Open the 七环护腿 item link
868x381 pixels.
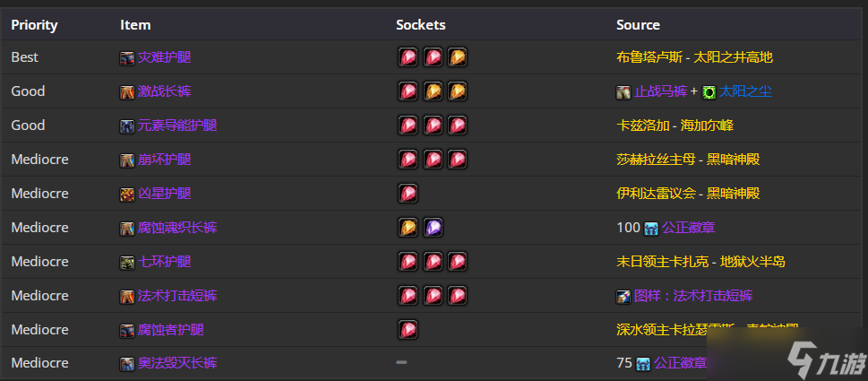coord(165,262)
